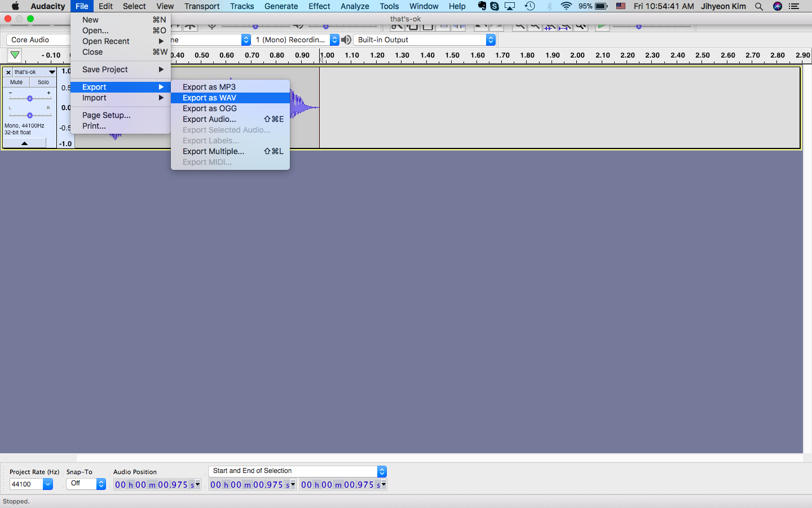Open the Select menu

pos(134,6)
